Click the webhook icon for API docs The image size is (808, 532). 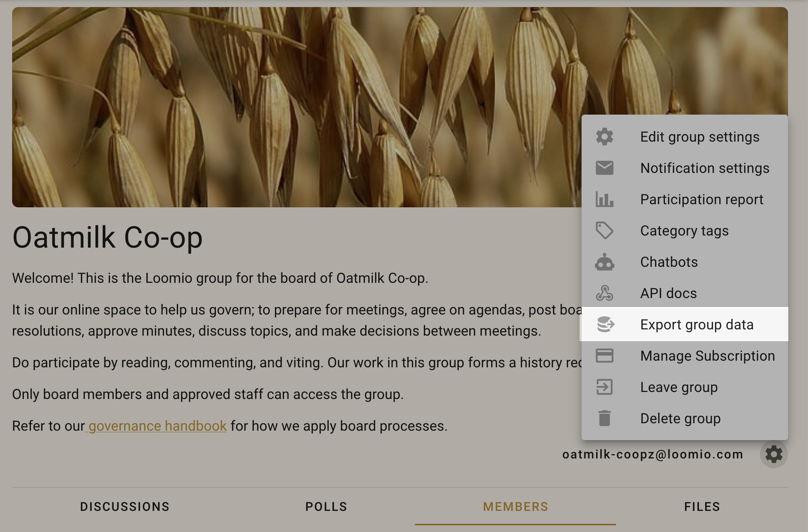(x=604, y=293)
